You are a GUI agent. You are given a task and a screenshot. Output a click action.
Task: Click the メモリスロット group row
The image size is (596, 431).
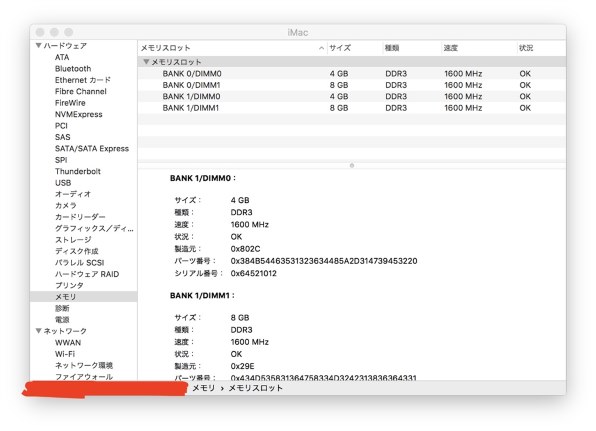tap(352, 62)
